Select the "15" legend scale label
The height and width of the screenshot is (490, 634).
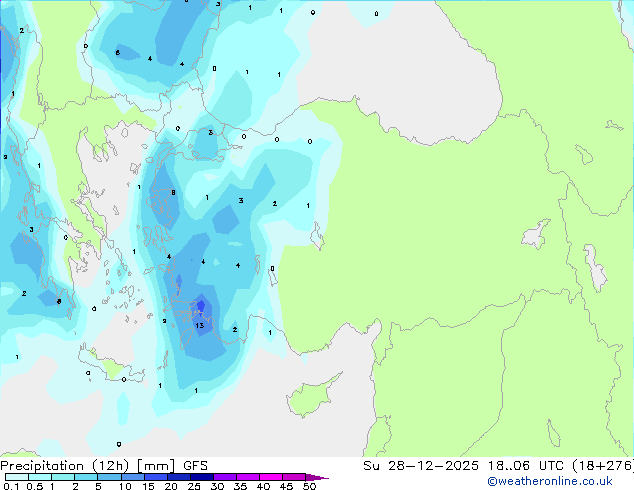point(148,486)
